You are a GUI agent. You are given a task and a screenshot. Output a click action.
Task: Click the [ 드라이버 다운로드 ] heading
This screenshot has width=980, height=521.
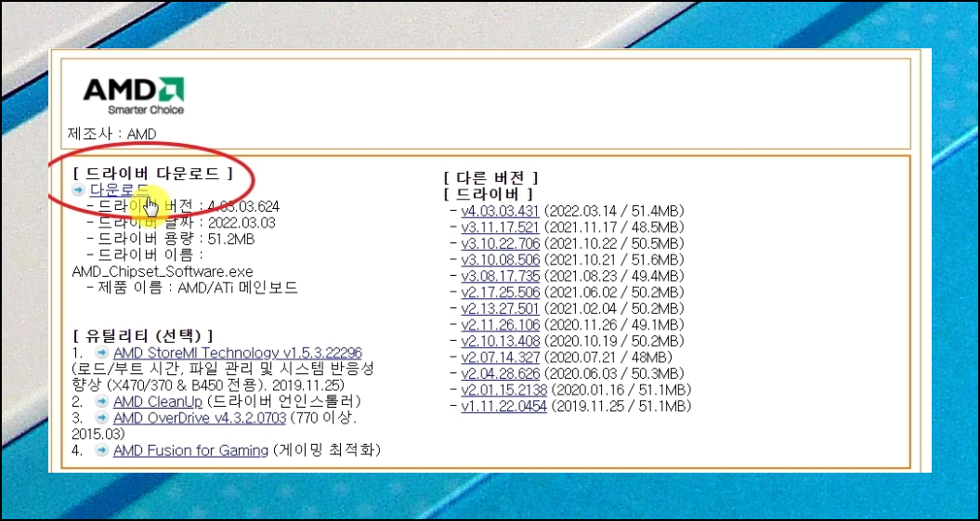click(x=152, y=173)
